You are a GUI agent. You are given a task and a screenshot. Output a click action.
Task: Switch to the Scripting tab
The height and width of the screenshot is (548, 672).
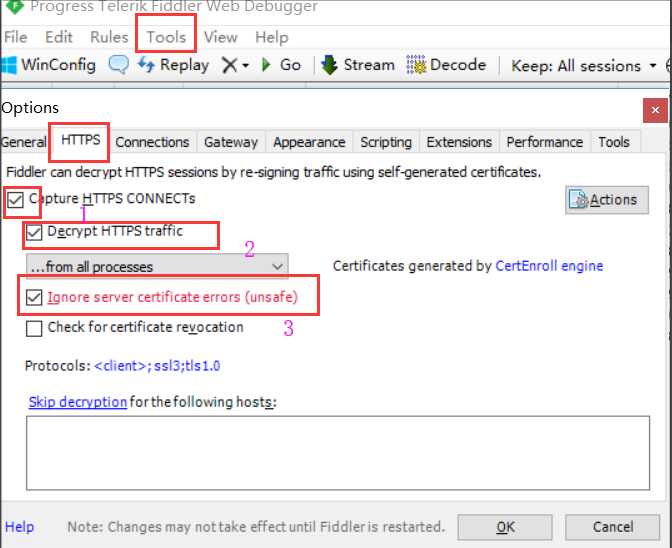click(386, 142)
